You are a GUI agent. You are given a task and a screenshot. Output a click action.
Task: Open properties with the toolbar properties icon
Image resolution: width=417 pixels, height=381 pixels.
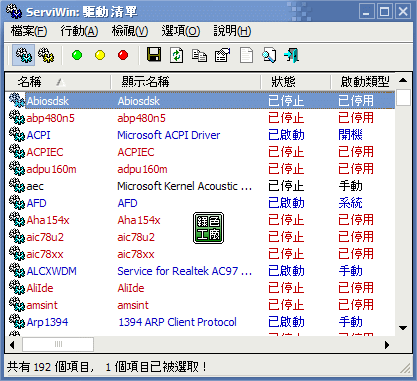tap(222, 55)
